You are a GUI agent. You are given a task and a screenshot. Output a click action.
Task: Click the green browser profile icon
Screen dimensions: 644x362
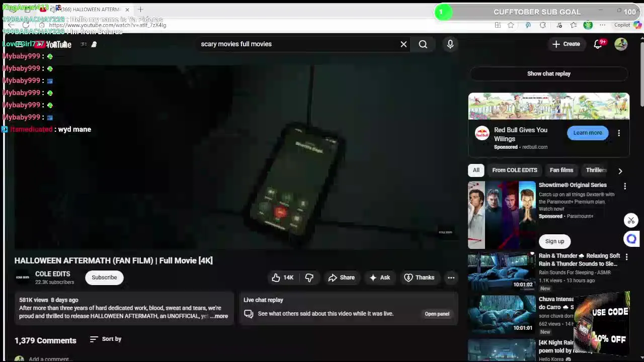pos(588,25)
